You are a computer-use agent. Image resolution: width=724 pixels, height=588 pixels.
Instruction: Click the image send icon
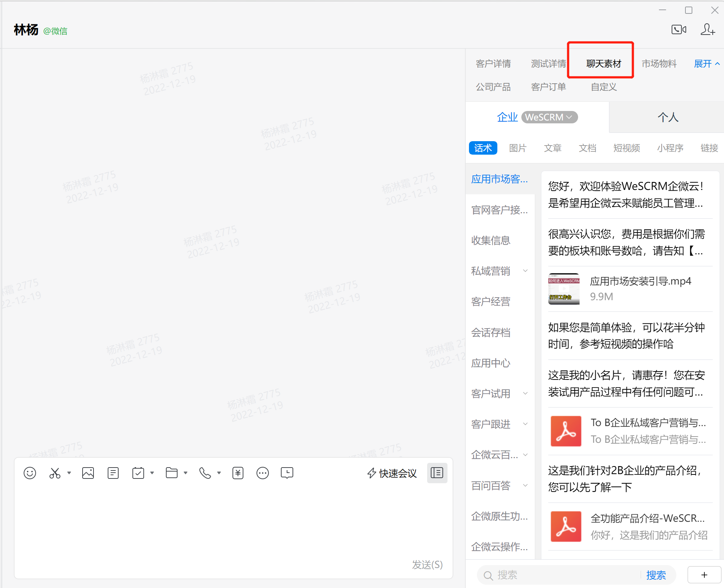(88, 473)
